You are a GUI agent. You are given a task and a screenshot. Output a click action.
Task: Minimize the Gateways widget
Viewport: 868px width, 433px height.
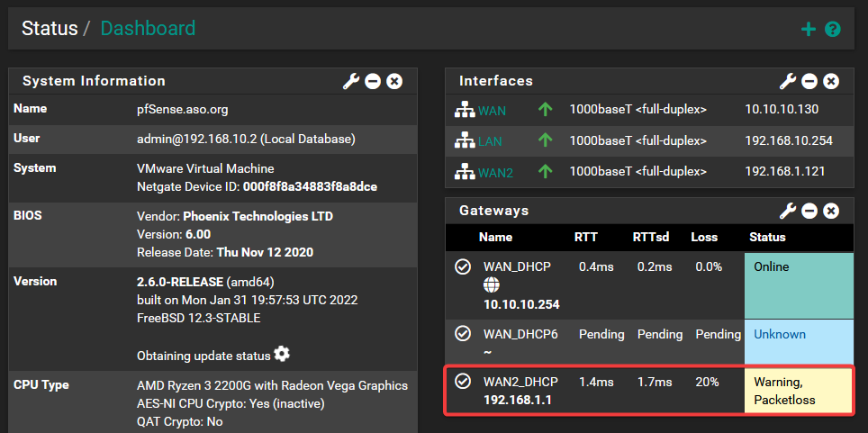[x=809, y=211]
